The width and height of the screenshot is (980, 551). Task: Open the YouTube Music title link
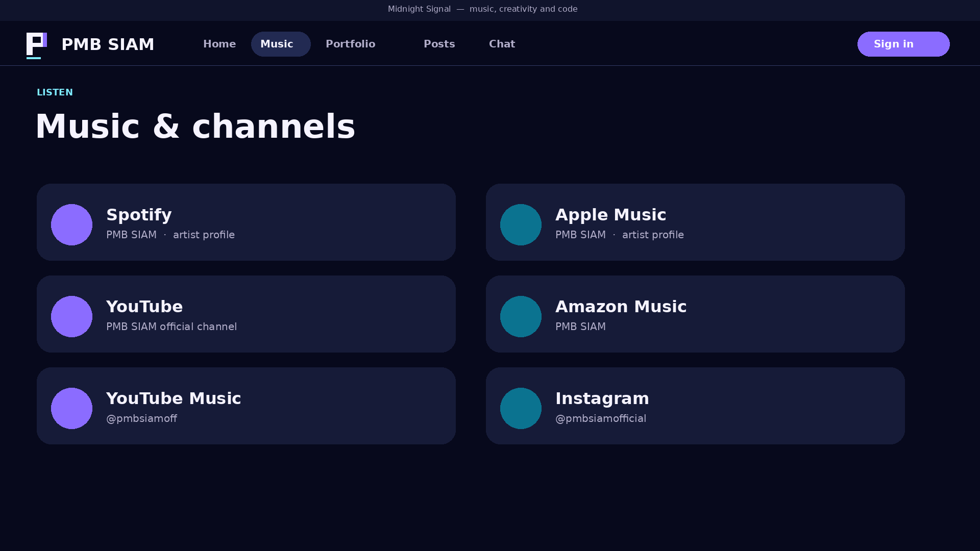[x=174, y=398]
